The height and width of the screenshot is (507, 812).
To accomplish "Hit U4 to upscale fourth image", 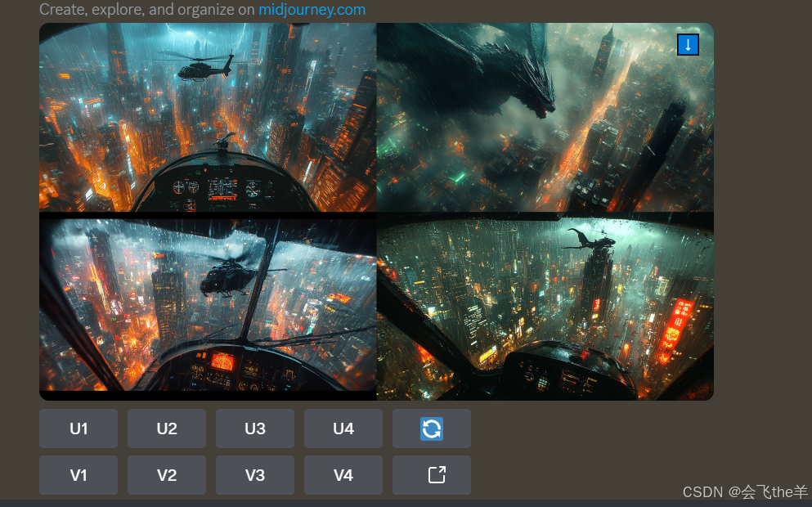I will pos(343,428).
